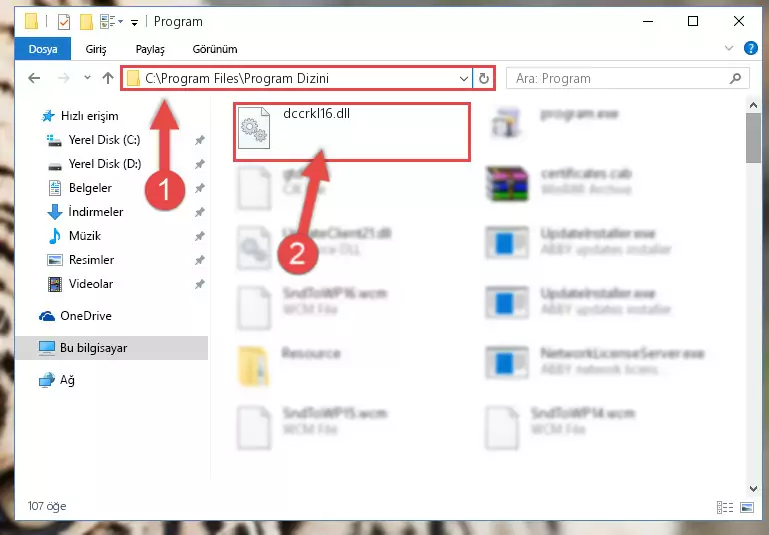Open Yerel Disk (D:) in sidebar
Viewport: 769px width, 535px height.
[95, 164]
